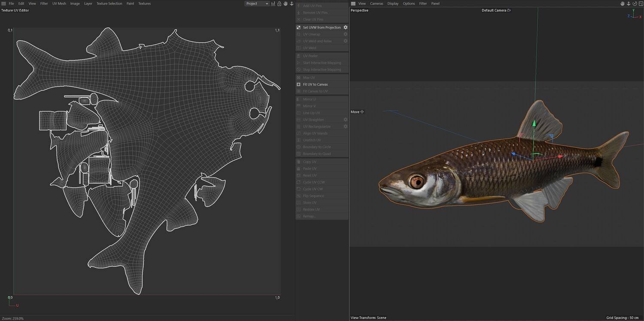Screen dimensions: 644x321
Task: Open the viewport Display menu
Action: click(393, 3)
